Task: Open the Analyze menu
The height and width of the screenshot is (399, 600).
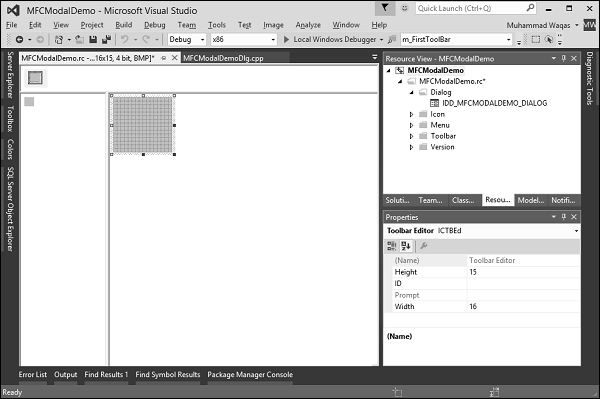Action: point(308,25)
